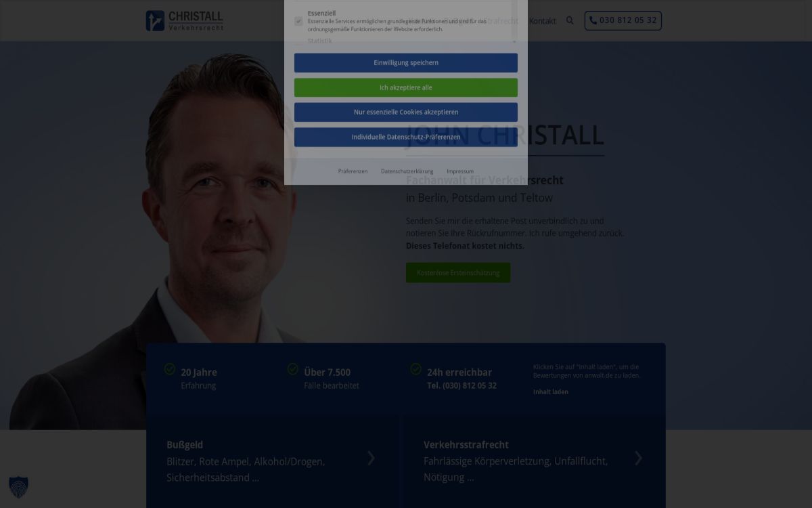812x508 pixels.
Task: Click Einwilligung speichern button
Action: click(406, 63)
